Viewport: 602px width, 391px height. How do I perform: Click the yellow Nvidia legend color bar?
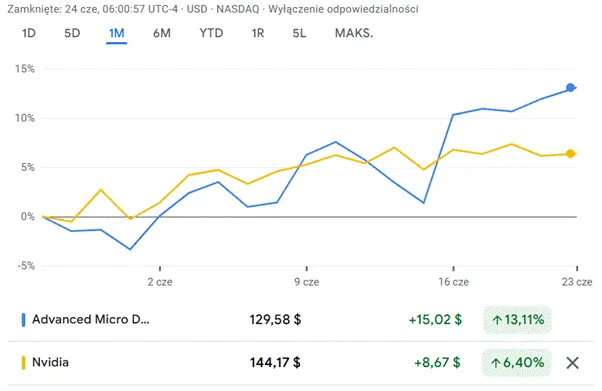[x=23, y=363]
